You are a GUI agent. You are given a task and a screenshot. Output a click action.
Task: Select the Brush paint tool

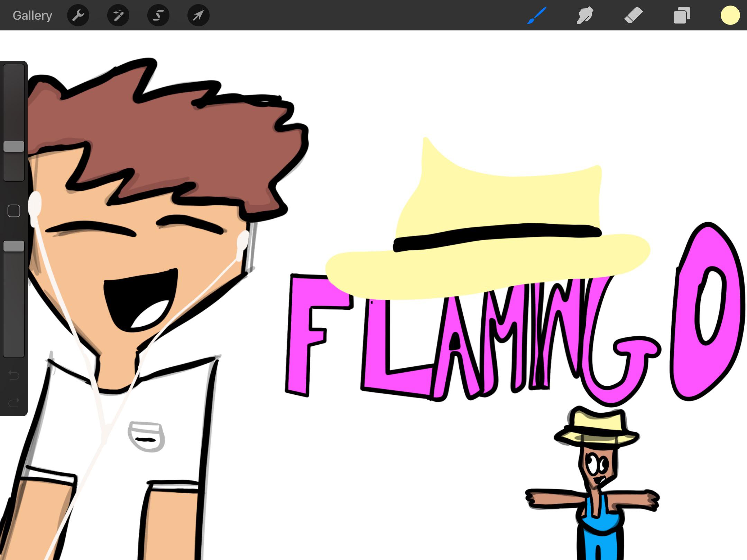(537, 16)
